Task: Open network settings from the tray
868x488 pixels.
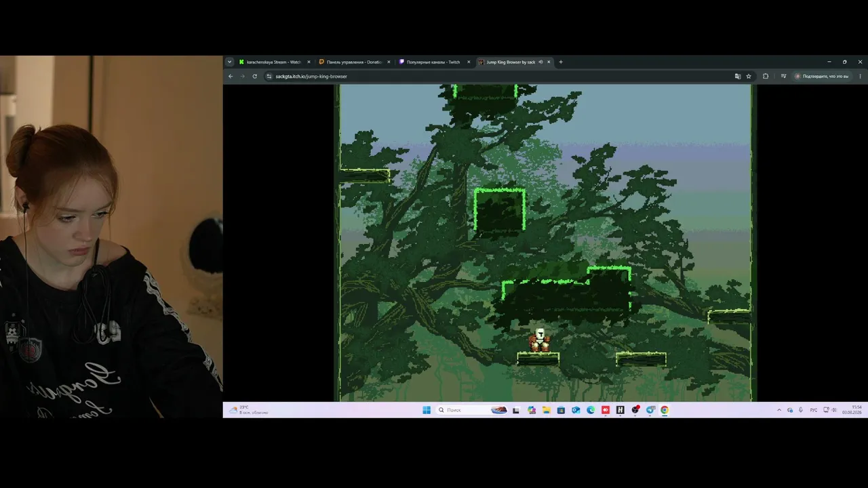Action: tap(825, 410)
